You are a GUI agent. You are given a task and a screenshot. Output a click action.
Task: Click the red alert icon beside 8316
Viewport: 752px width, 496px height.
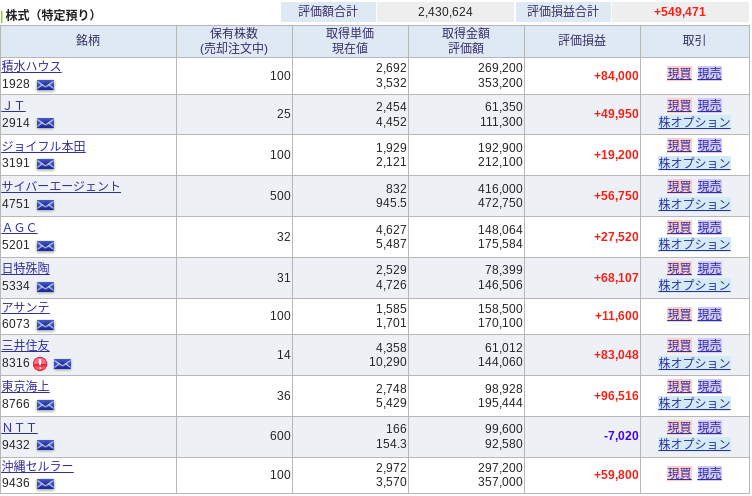tap(40, 364)
